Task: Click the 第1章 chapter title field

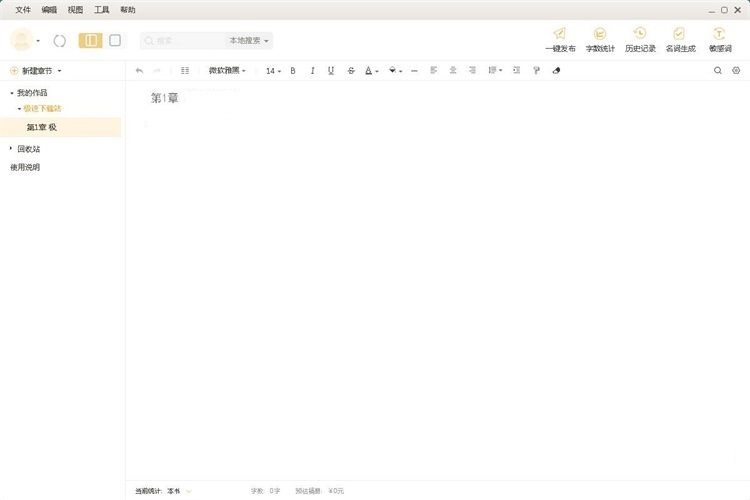Action: (165, 98)
